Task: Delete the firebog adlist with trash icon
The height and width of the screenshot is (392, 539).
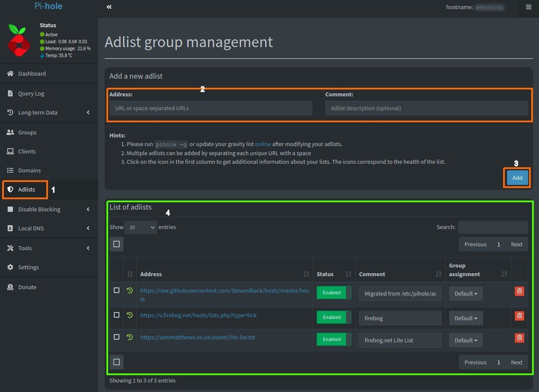Action: pos(520,316)
